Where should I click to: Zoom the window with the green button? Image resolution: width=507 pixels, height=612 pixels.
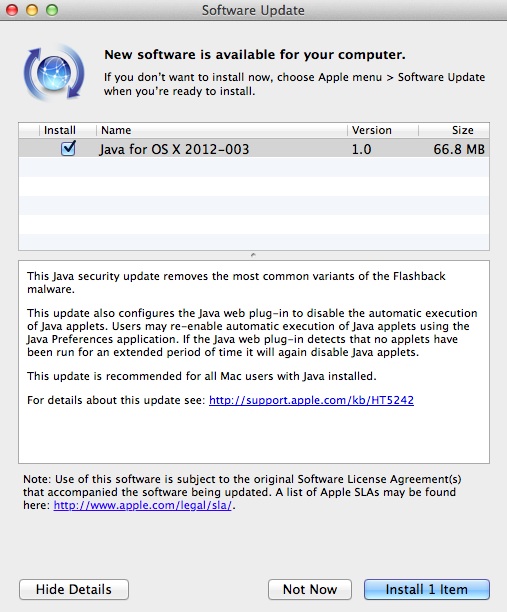[x=52, y=10]
